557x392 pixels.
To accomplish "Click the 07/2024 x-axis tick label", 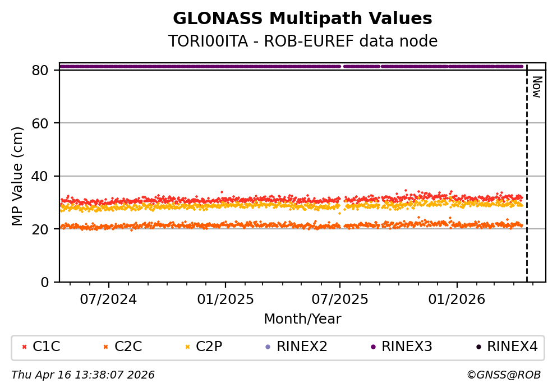I will (109, 299).
